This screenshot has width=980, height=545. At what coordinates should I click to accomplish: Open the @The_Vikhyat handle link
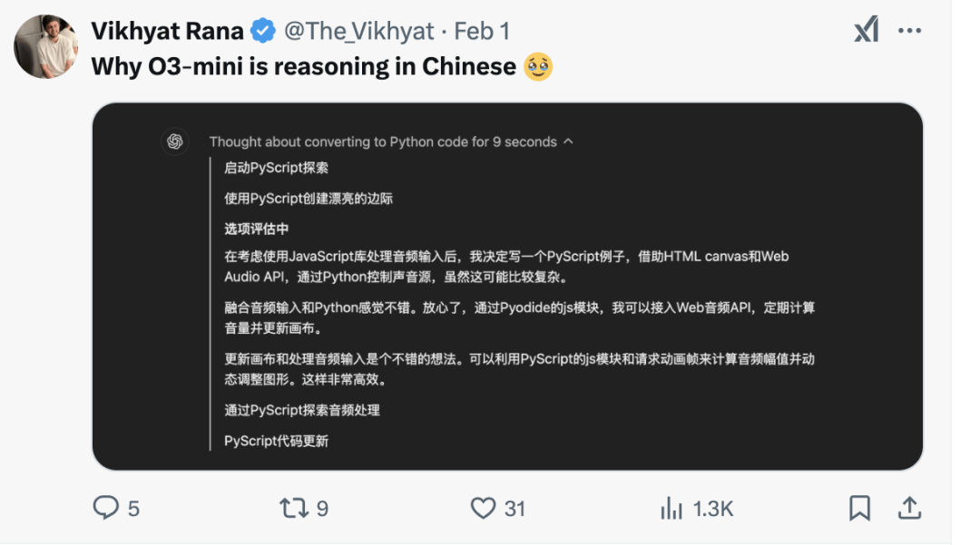358,31
